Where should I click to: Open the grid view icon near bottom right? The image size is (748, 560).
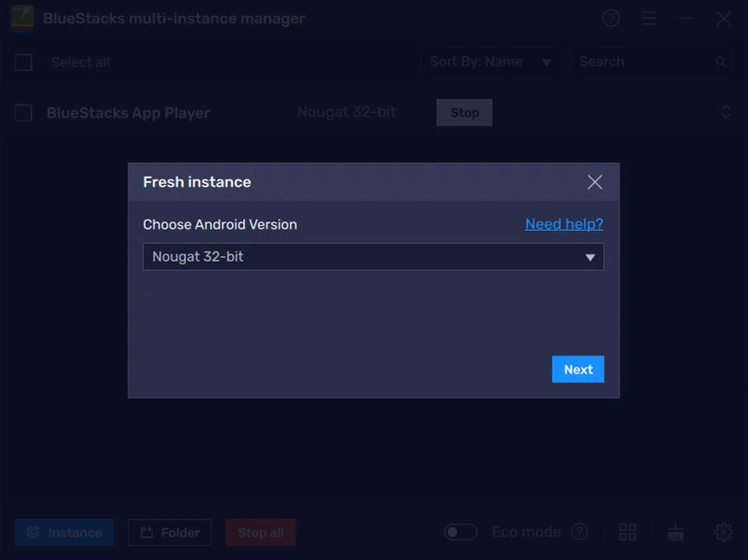pos(628,531)
